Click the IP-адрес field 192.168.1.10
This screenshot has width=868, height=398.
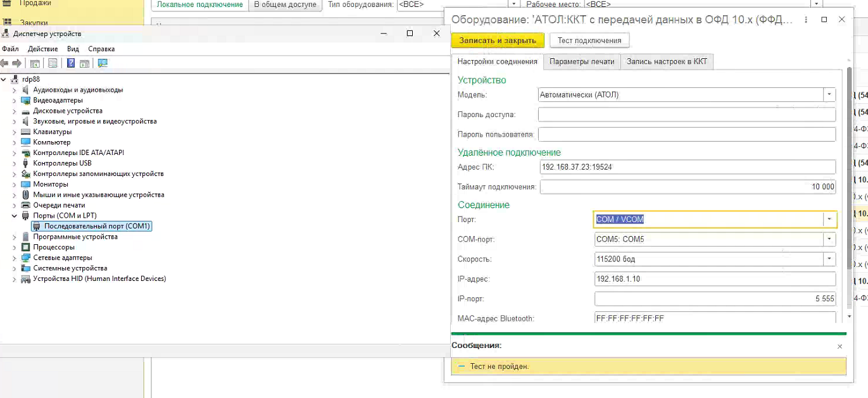(x=715, y=279)
